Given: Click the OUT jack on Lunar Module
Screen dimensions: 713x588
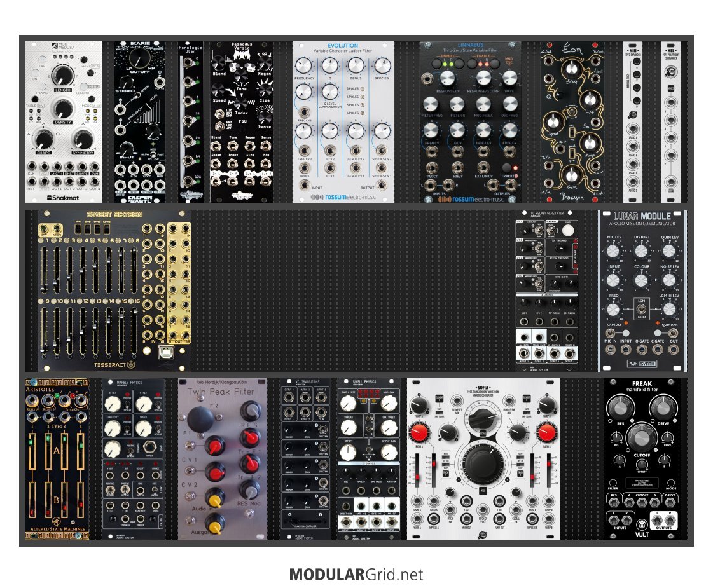Looking at the screenshot, I should [x=673, y=350].
